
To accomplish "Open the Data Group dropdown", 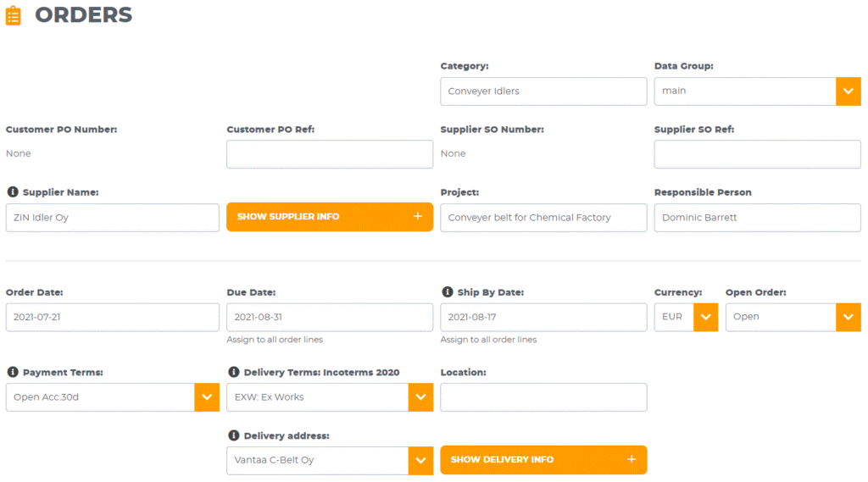I will 848,91.
